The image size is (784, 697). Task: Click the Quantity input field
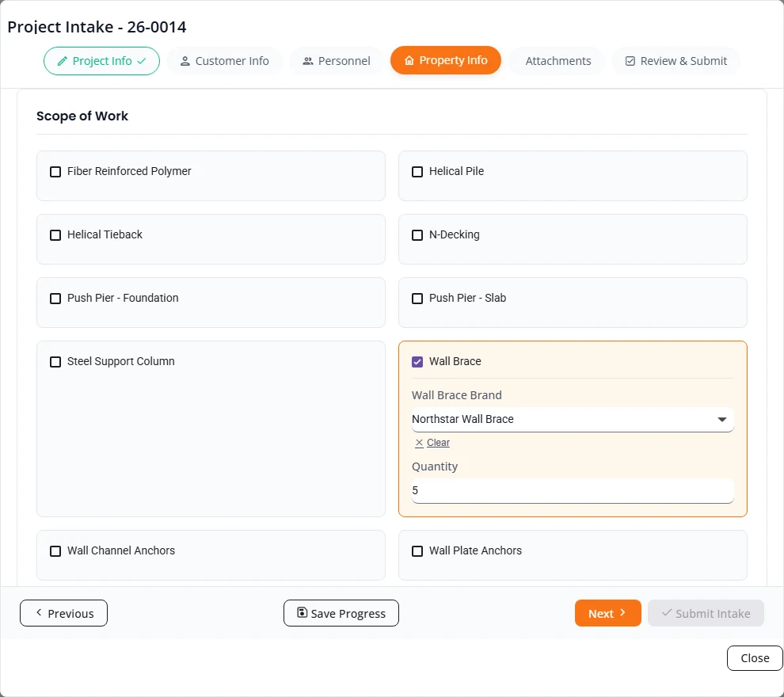tap(573, 490)
